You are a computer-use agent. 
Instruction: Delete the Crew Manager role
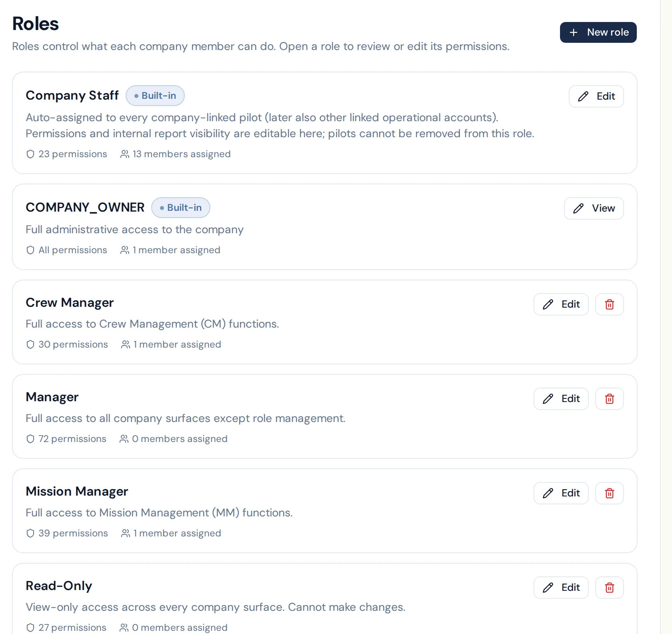609,304
